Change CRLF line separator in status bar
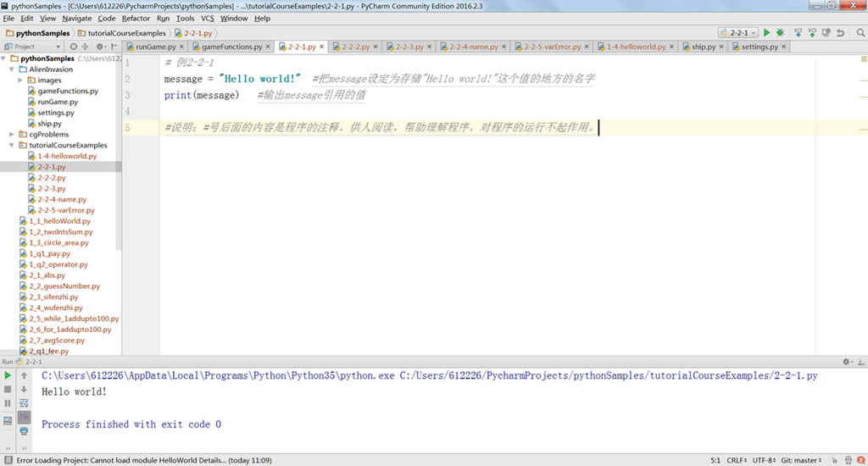This screenshot has height=466, width=868. point(737,460)
